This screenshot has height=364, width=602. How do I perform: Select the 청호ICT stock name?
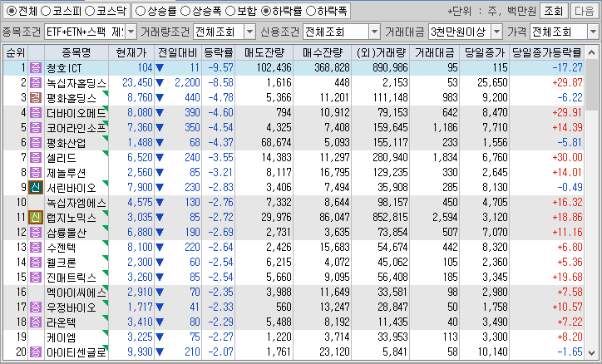pos(64,68)
